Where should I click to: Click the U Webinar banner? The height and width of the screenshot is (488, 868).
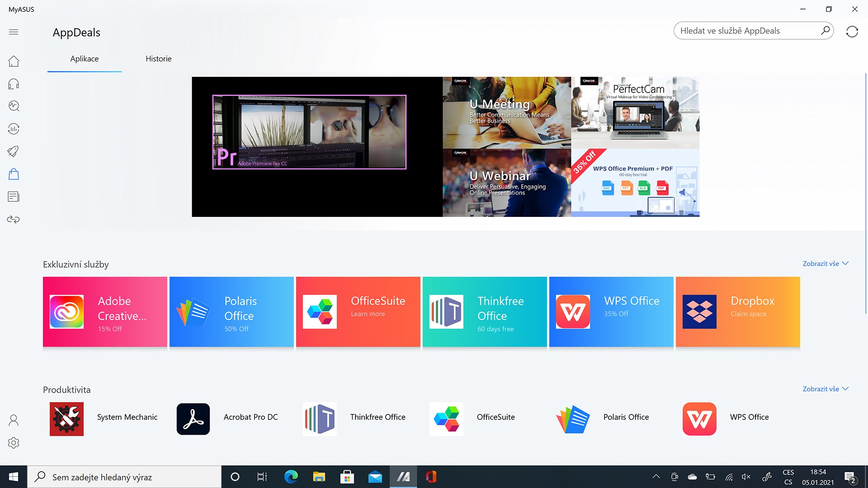coord(507,183)
